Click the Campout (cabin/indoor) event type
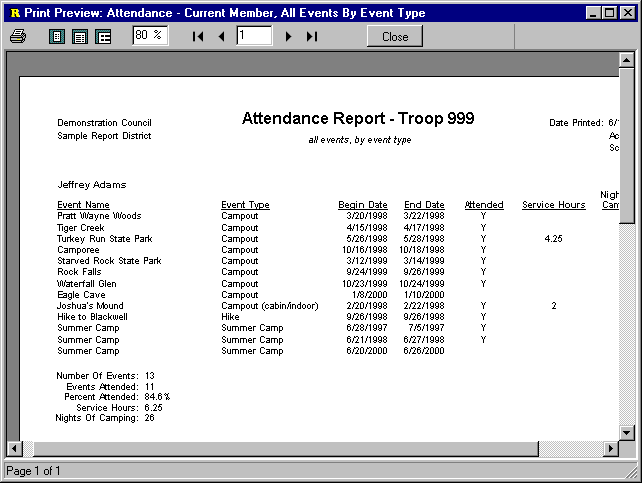Image resolution: width=642 pixels, height=483 pixels. click(x=270, y=306)
